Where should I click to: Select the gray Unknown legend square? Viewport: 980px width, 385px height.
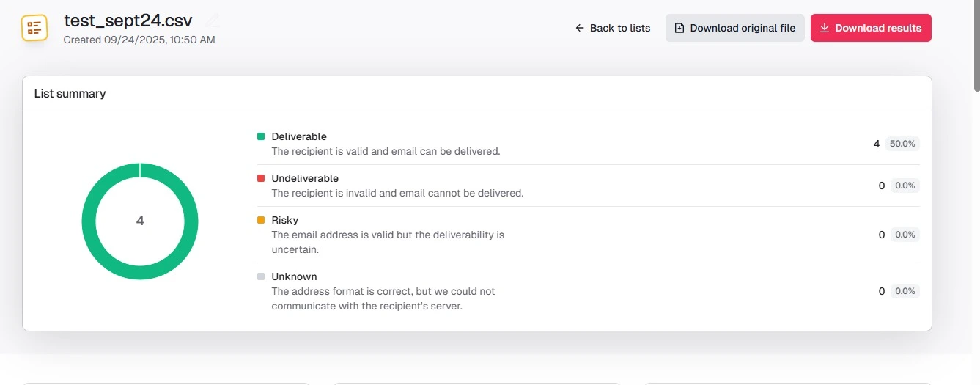(261, 276)
